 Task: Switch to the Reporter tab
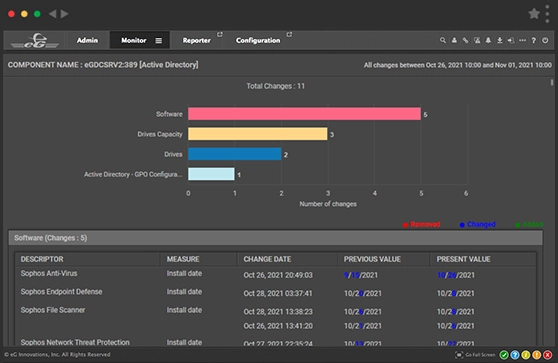196,41
